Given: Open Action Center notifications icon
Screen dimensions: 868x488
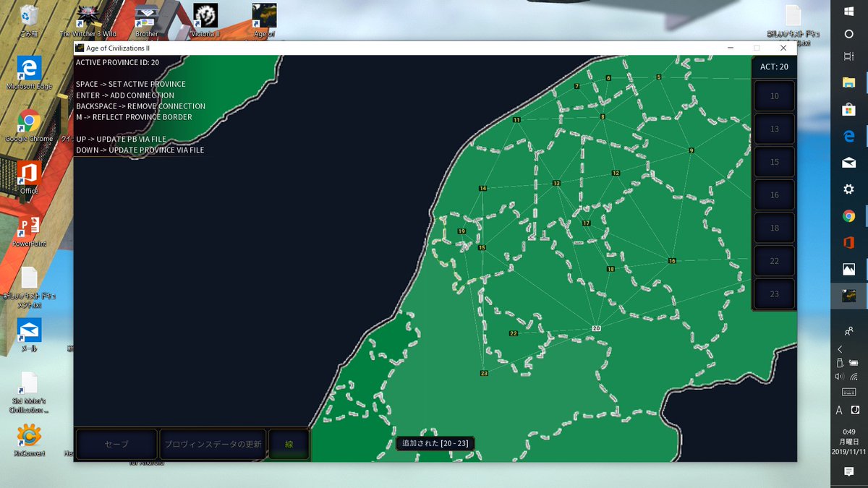Looking at the screenshot, I should click(849, 471).
